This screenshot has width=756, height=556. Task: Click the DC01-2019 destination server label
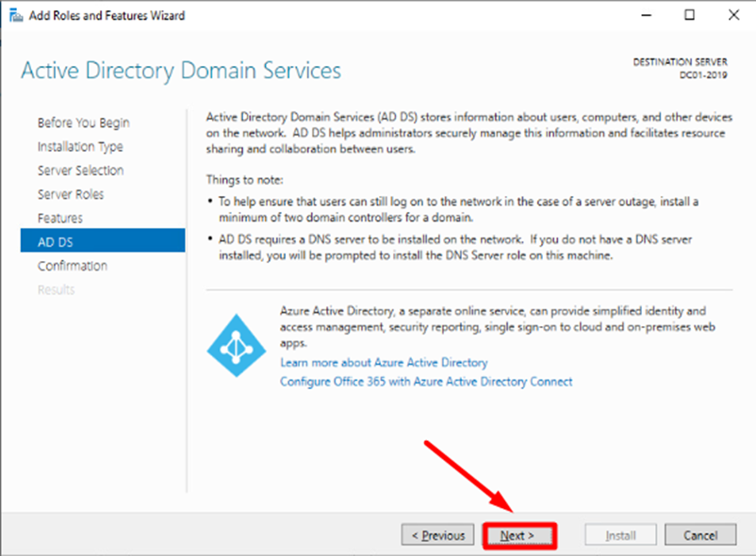click(703, 74)
